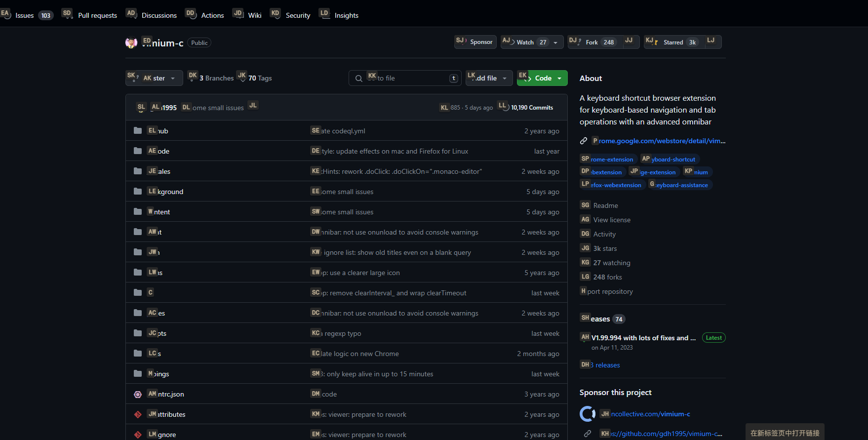Open the View license link
The width and height of the screenshot is (868, 440).
(x=605, y=220)
